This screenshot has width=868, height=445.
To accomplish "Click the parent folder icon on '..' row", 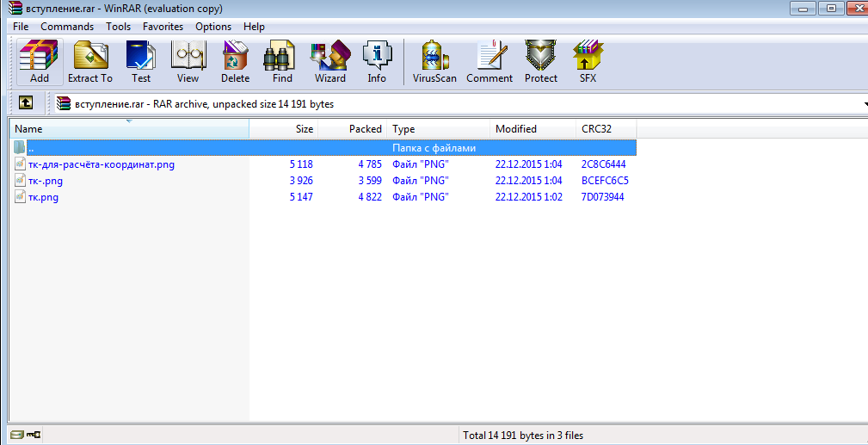I will [x=20, y=147].
